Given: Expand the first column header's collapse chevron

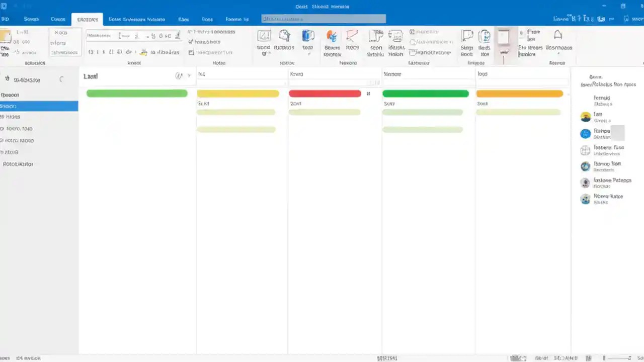Looking at the screenshot, I should pos(189,76).
